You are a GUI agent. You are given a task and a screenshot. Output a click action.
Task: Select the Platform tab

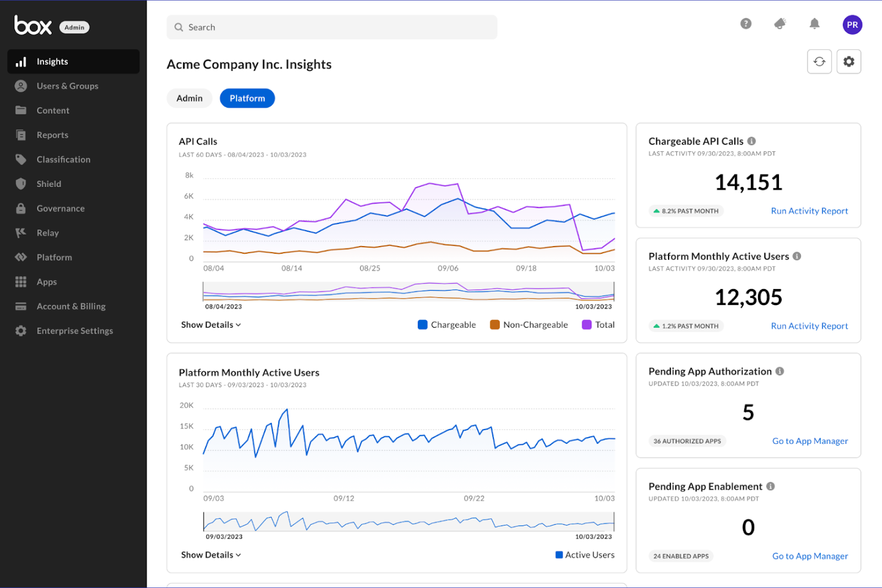coord(247,98)
